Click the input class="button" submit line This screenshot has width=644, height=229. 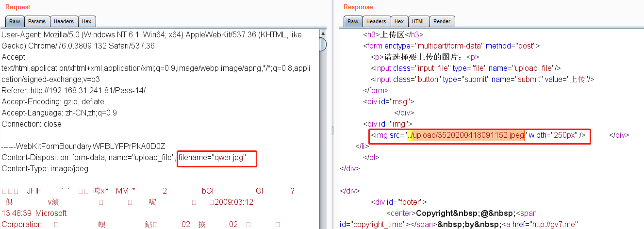[482, 80]
